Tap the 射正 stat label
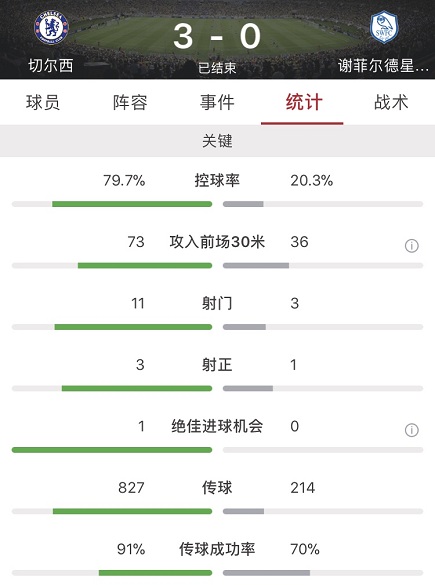This screenshot has width=435, height=585. click(x=217, y=365)
